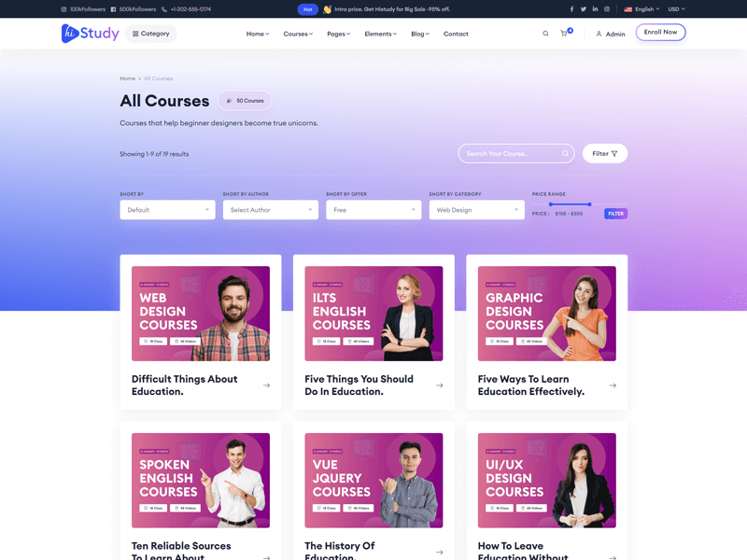Click arrow next to Five Ways To Learn
747x560 pixels.
(x=613, y=385)
